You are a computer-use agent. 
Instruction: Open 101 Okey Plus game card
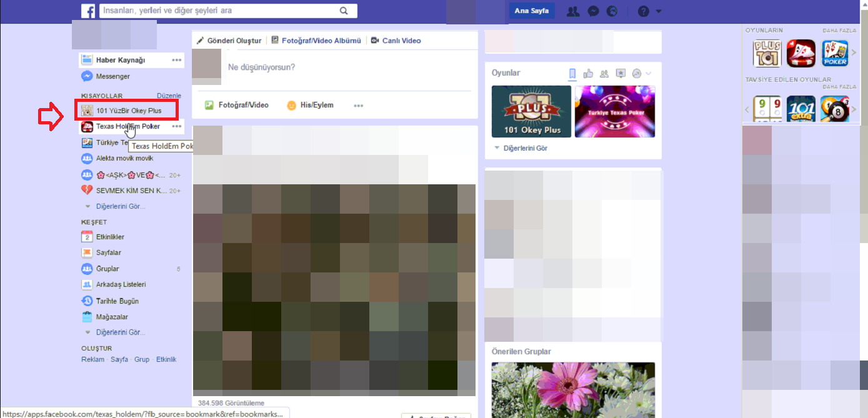click(x=531, y=111)
